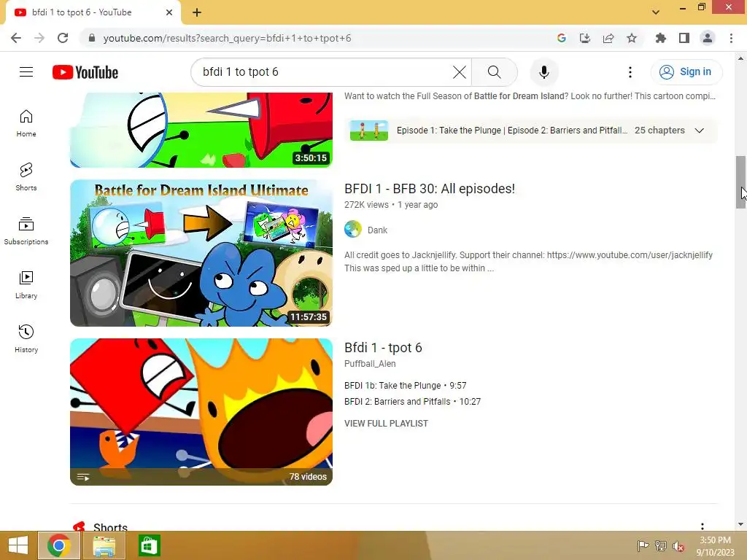This screenshot has width=747, height=560.
Task: Bookmark this page with star icon
Action: 632,38
